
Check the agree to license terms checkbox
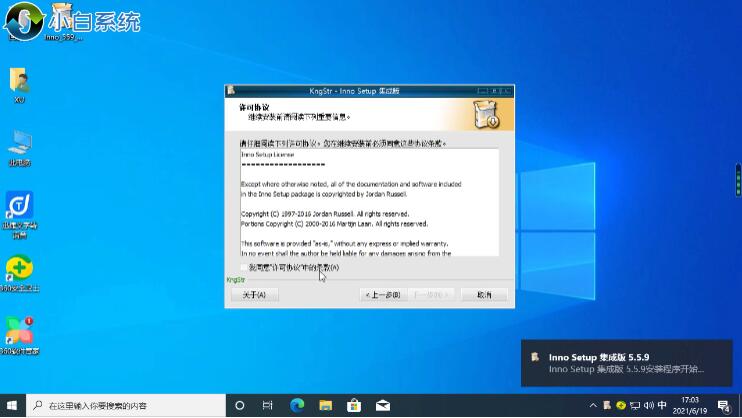[x=245, y=268]
